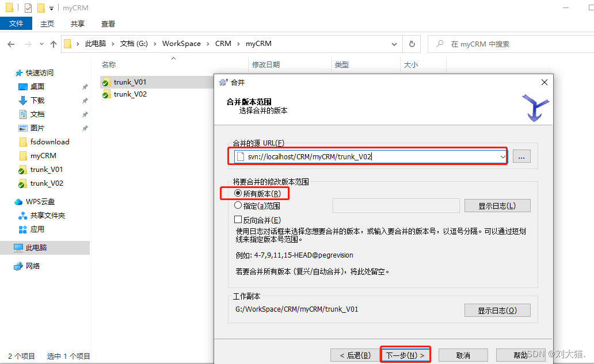Refresh the myCRM folder view
The image size is (594, 364).
coord(412,44)
